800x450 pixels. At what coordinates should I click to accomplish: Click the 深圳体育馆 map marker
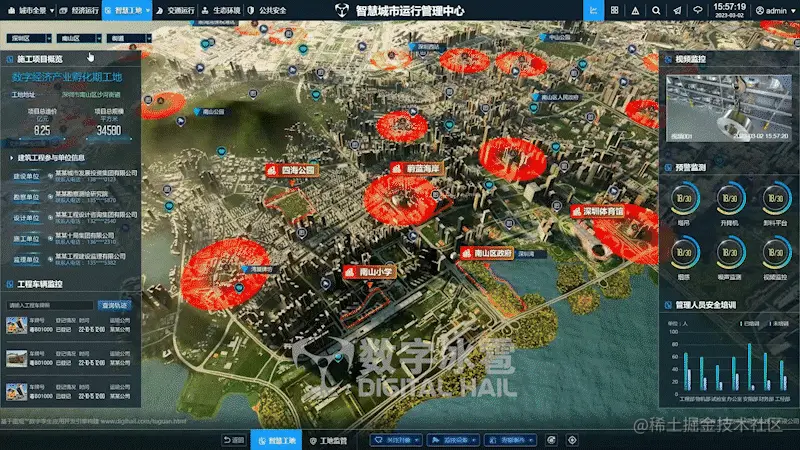click(598, 211)
